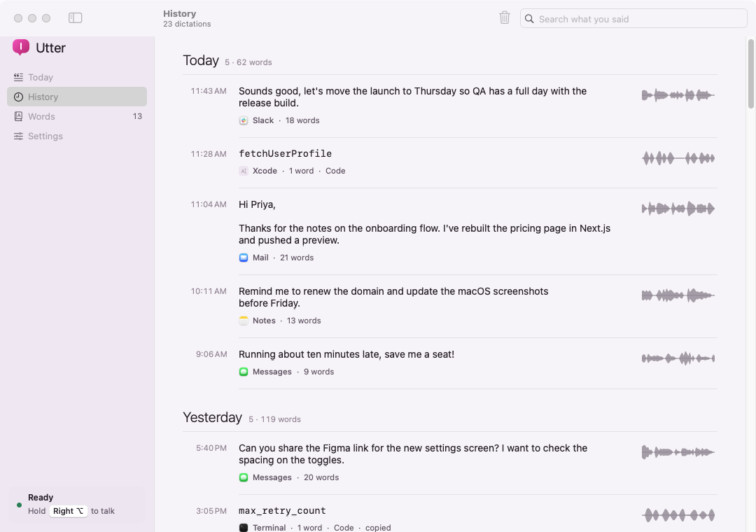Click the 11:43 AM timestamp
The width and height of the screenshot is (756, 532).
209,91
